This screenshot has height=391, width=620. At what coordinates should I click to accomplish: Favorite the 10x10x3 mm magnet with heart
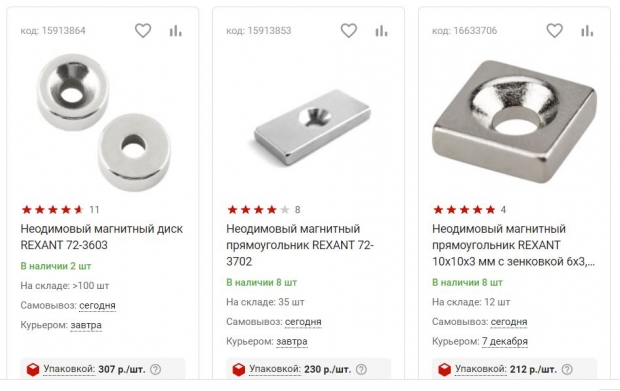(554, 31)
